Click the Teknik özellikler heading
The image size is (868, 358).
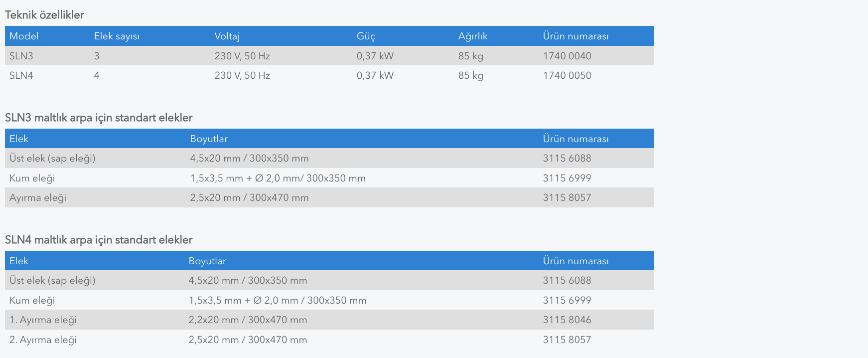point(44,15)
